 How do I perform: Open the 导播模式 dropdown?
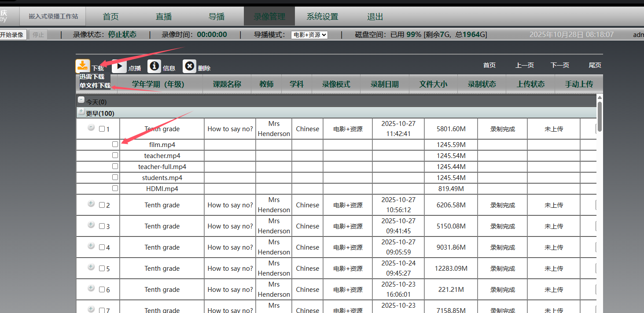pyautogui.click(x=309, y=35)
